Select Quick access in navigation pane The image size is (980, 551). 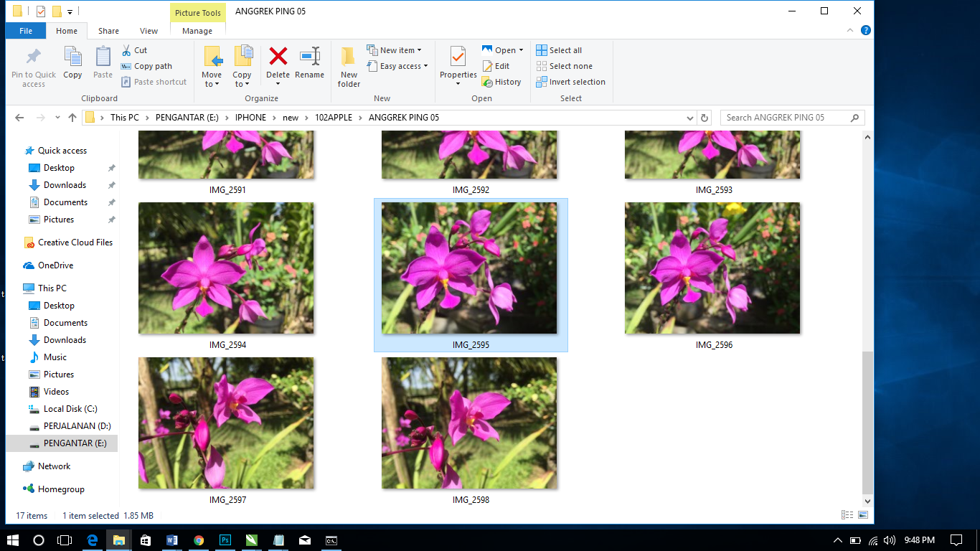pos(62,151)
